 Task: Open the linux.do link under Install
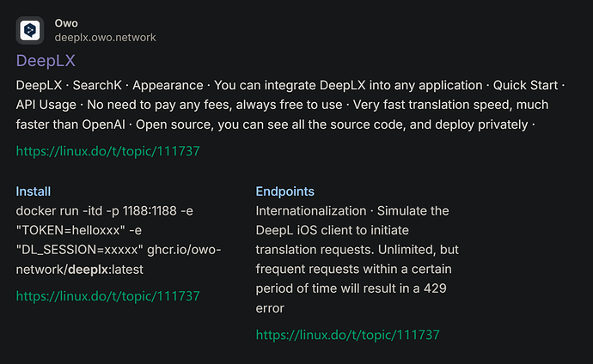point(107,296)
